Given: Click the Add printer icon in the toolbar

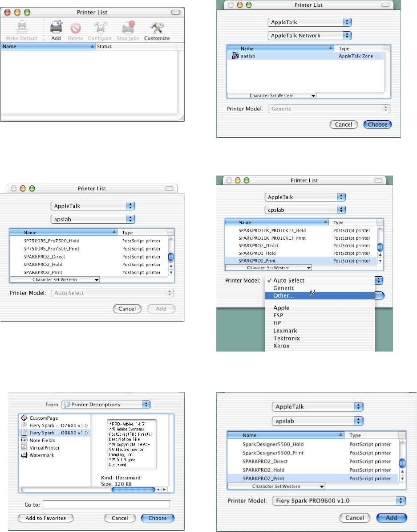Looking at the screenshot, I should 56,27.
